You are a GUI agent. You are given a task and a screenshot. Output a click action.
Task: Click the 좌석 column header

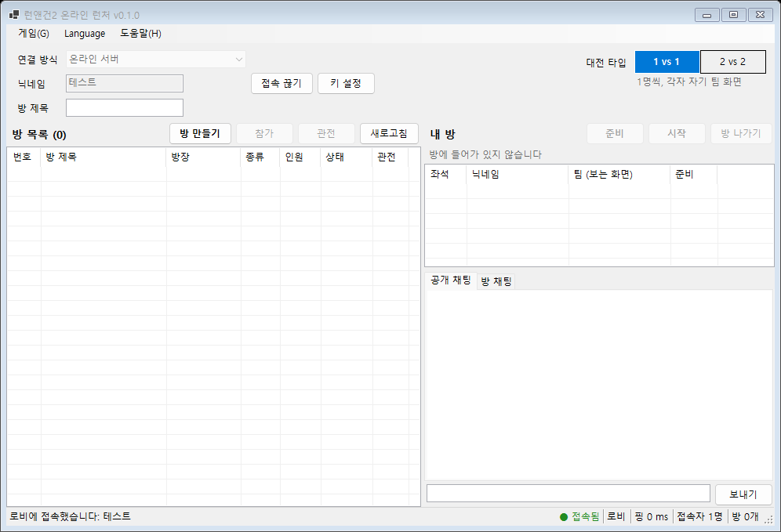click(x=446, y=174)
